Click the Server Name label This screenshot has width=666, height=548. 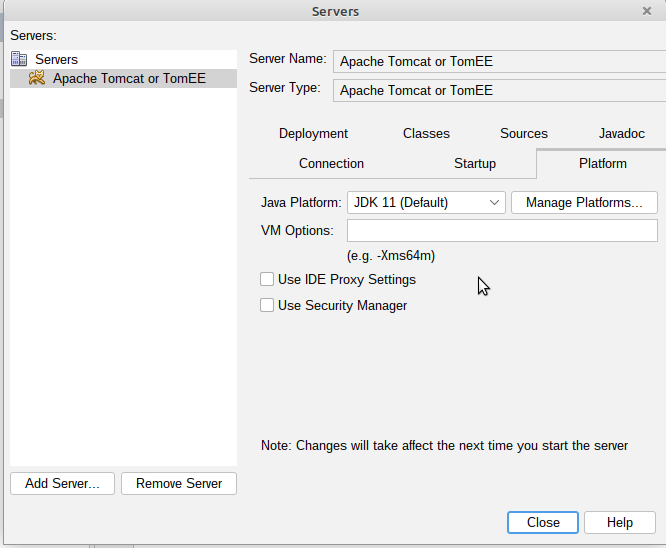click(288, 59)
